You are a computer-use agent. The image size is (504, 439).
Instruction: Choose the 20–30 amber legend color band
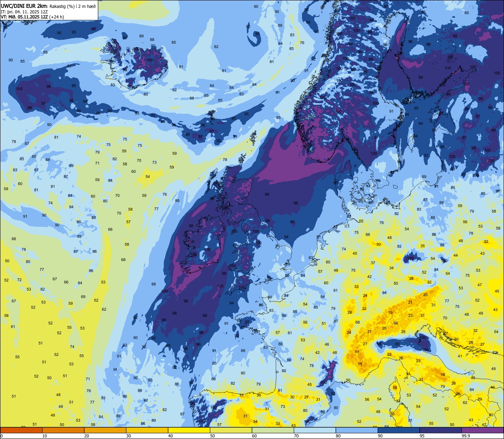[105, 430]
